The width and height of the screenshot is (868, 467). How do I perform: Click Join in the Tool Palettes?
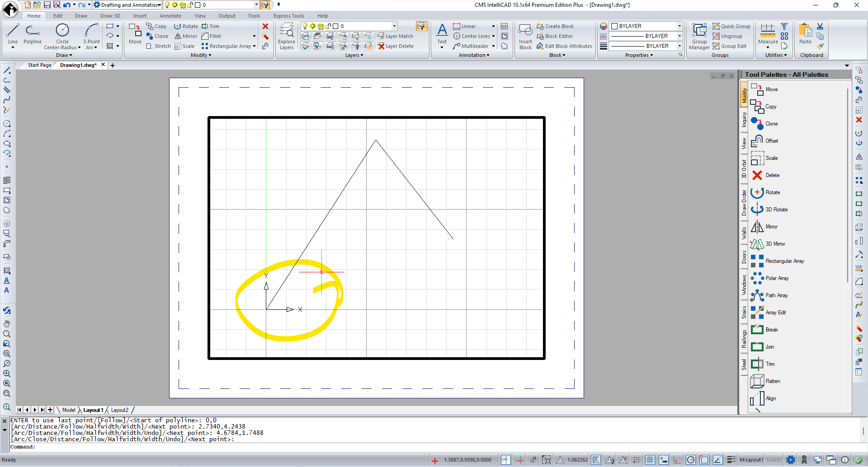(762, 347)
